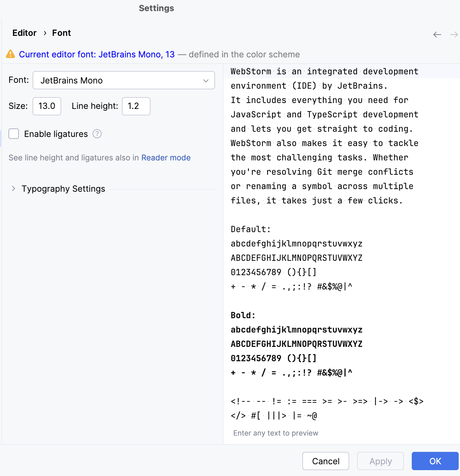Click the ligatures help icon
Viewport: 460px width, 476px height.
coord(97,134)
